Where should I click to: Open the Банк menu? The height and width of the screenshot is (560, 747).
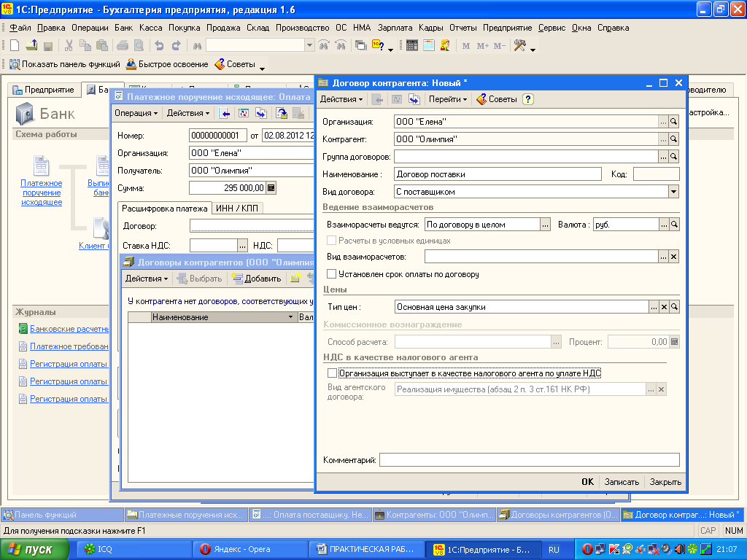(x=123, y=28)
